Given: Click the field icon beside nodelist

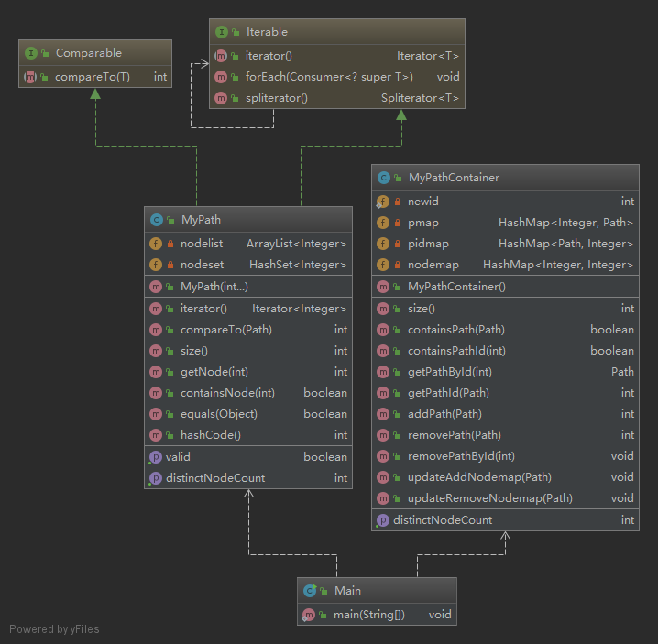Looking at the screenshot, I should 156,244.
